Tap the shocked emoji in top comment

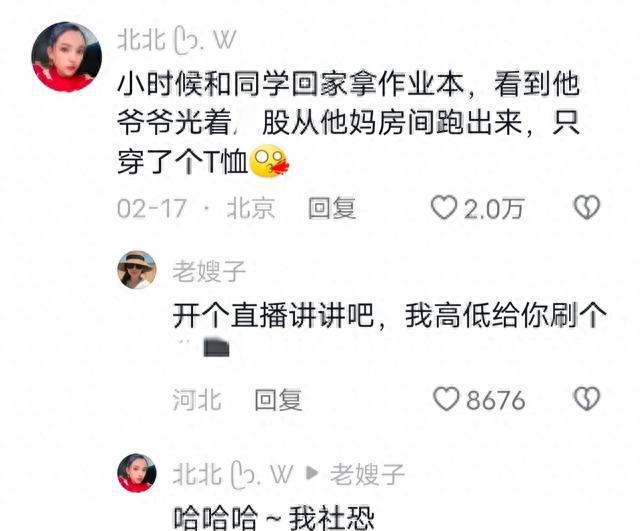269,161
